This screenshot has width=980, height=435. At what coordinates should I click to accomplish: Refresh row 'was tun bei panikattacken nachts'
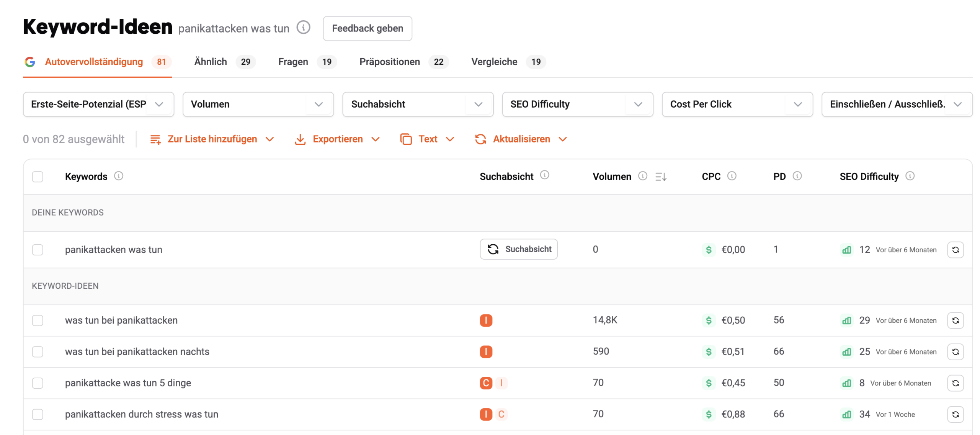(955, 352)
